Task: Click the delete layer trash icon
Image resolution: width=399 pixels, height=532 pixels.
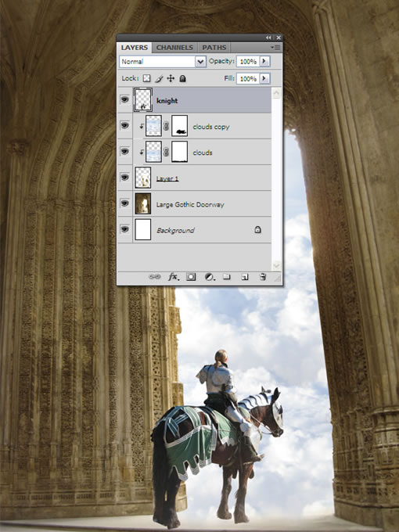Action: click(263, 277)
